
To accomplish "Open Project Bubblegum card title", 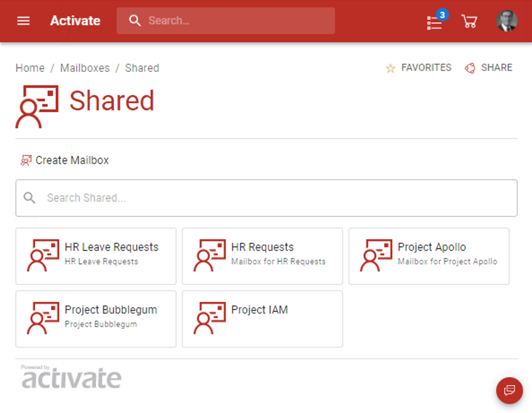I will (x=111, y=310).
